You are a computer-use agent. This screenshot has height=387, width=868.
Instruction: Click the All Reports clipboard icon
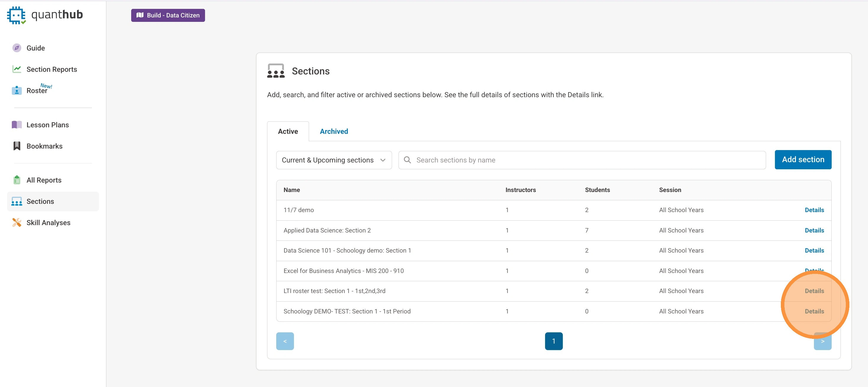click(17, 180)
